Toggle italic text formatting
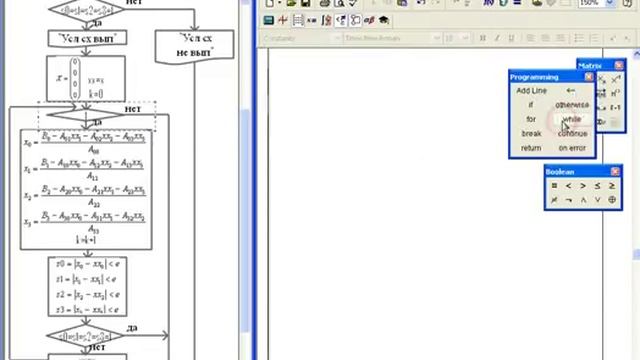 (x=497, y=38)
